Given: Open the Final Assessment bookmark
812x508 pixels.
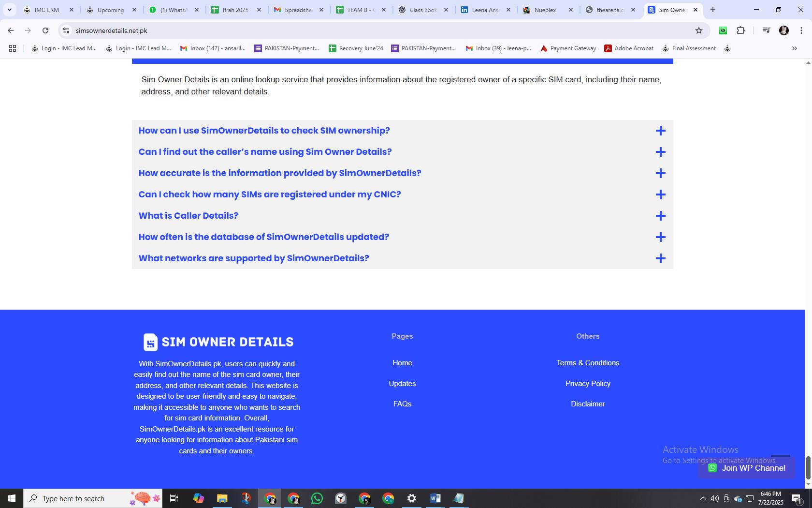Looking at the screenshot, I should tap(689, 48).
